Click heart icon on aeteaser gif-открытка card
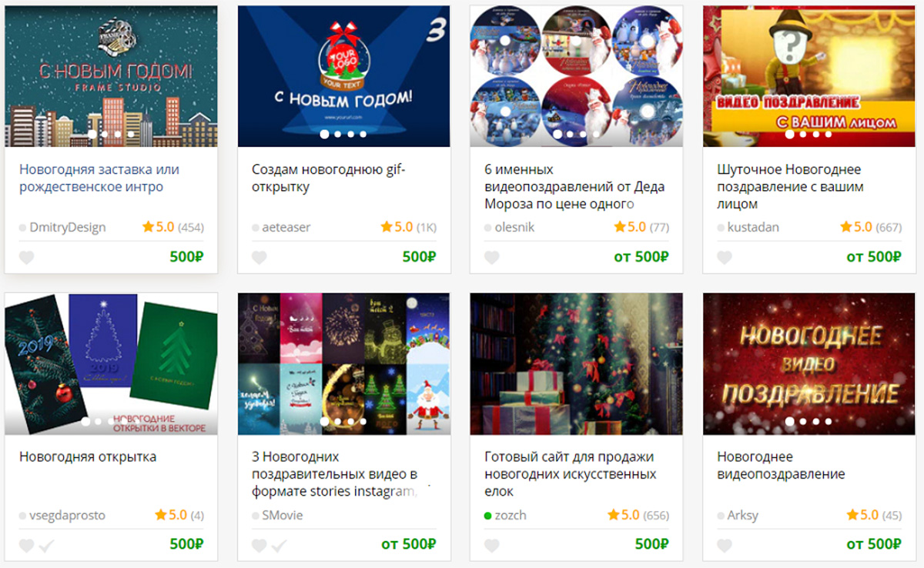Viewport: 924px width, 568px height. coord(259,258)
